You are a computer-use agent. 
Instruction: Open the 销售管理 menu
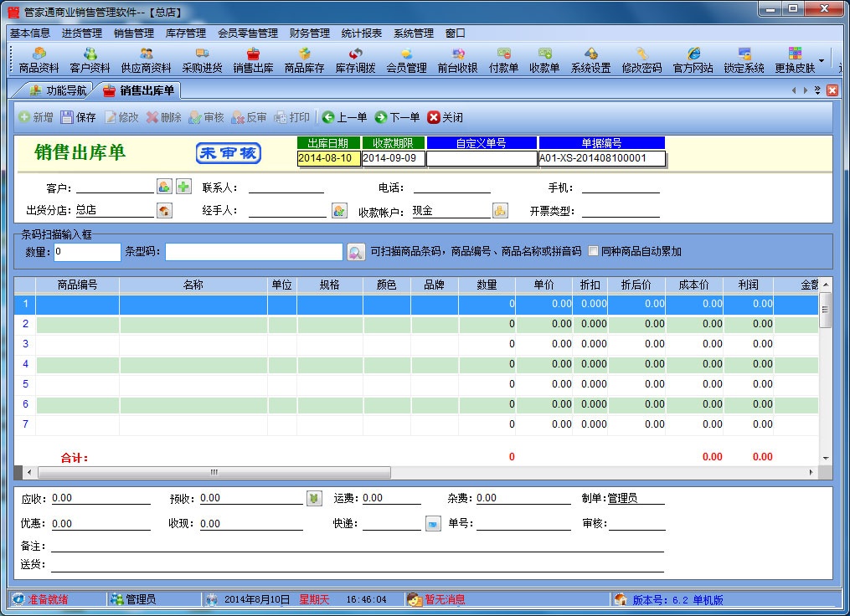(x=134, y=33)
